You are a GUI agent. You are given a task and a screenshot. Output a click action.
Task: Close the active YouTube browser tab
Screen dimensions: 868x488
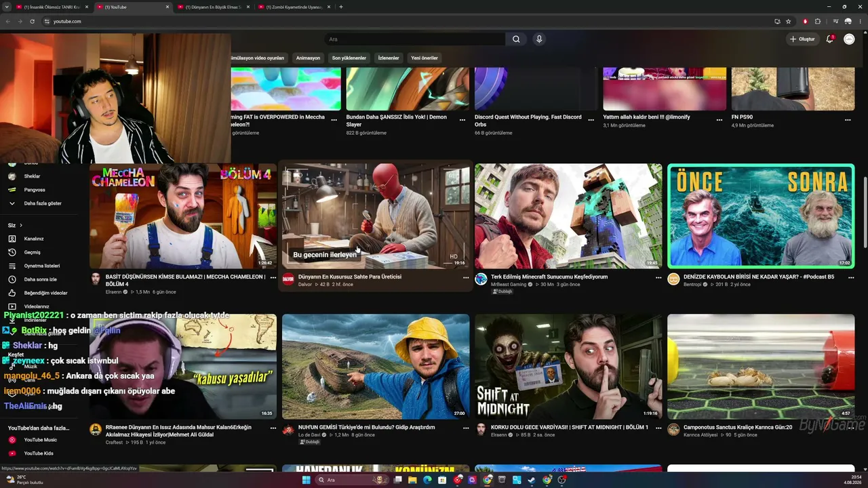coord(167,7)
